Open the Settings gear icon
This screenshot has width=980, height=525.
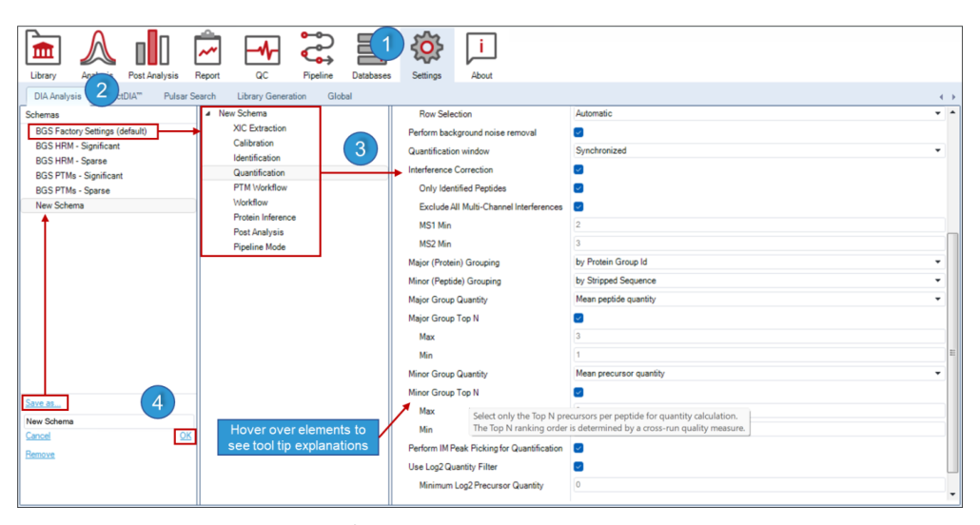point(426,48)
